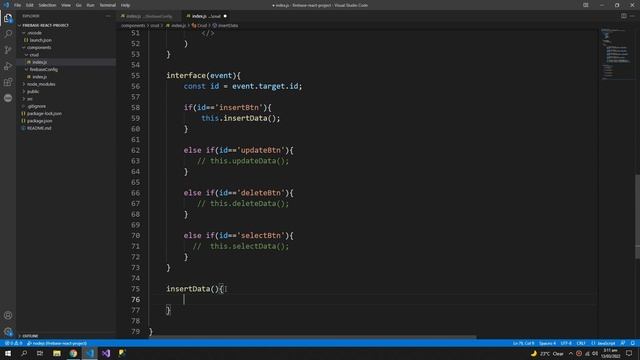This screenshot has height=360, width=640.
Task: Open the View menu
Action: click(66, 5)
